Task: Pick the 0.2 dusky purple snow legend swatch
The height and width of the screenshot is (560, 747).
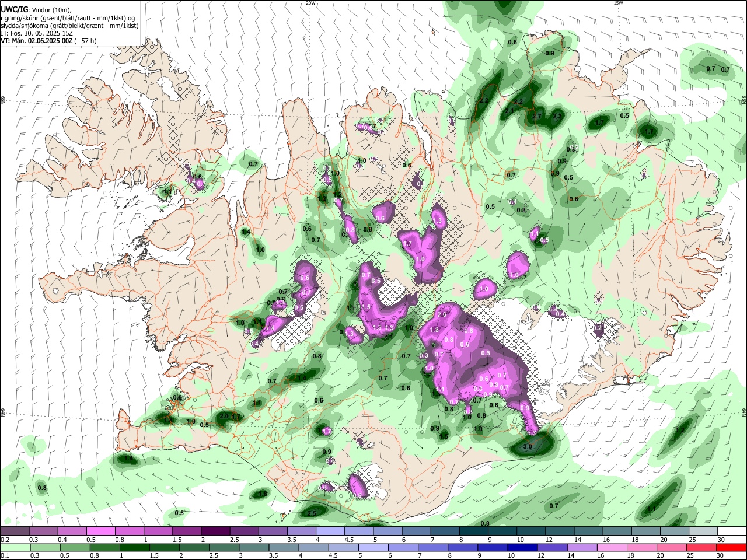Action: tap(15, 531)
